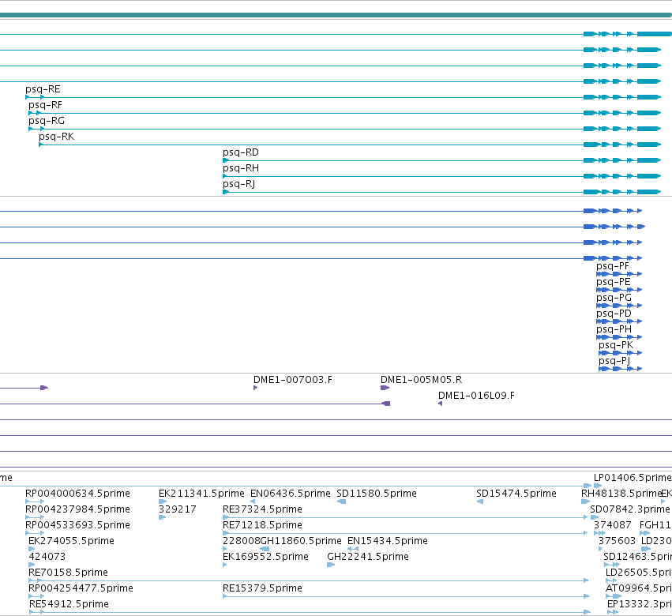Select the psq-RD transcript label
The image size is (672, 616).
click(240, 152)
